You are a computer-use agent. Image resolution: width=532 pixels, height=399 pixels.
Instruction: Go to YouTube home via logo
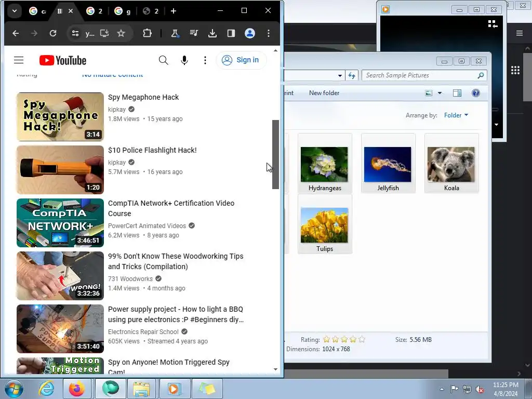click(x=63, y=60)
